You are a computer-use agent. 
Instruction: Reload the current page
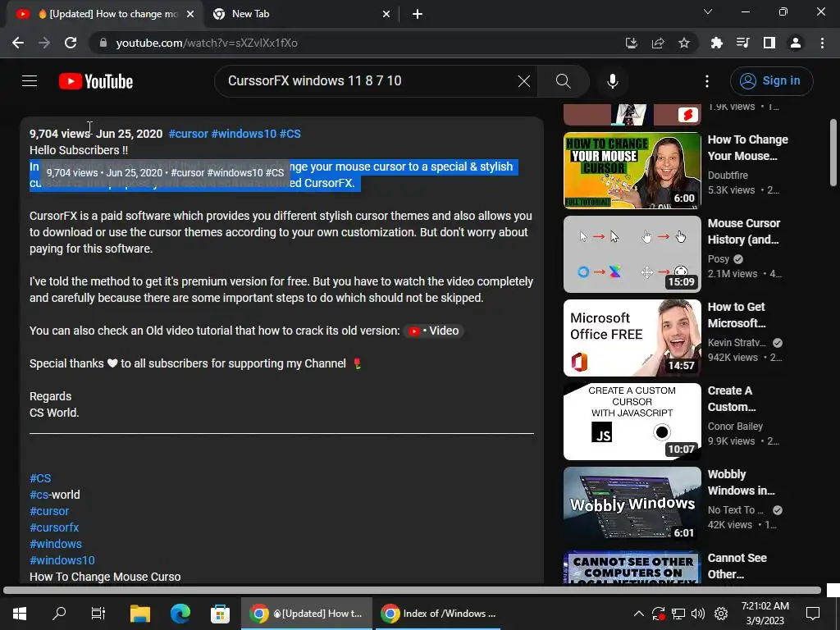click(x=71, y=43)
